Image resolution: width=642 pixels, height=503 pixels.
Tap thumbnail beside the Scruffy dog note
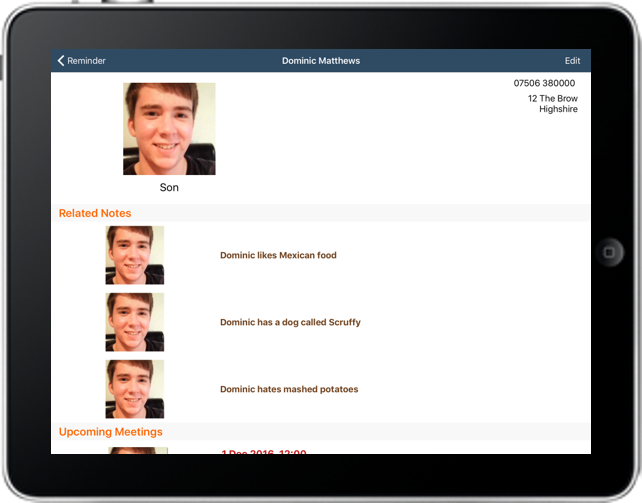[x=135, y=322]
